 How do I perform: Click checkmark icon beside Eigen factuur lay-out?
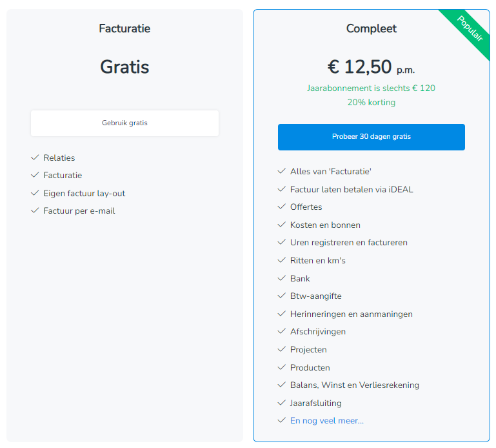click(35, 193)
